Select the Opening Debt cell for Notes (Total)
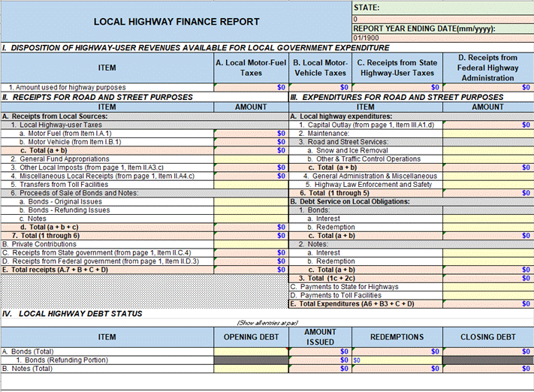This screenshot has width=534, height=392. click(251, 369)
